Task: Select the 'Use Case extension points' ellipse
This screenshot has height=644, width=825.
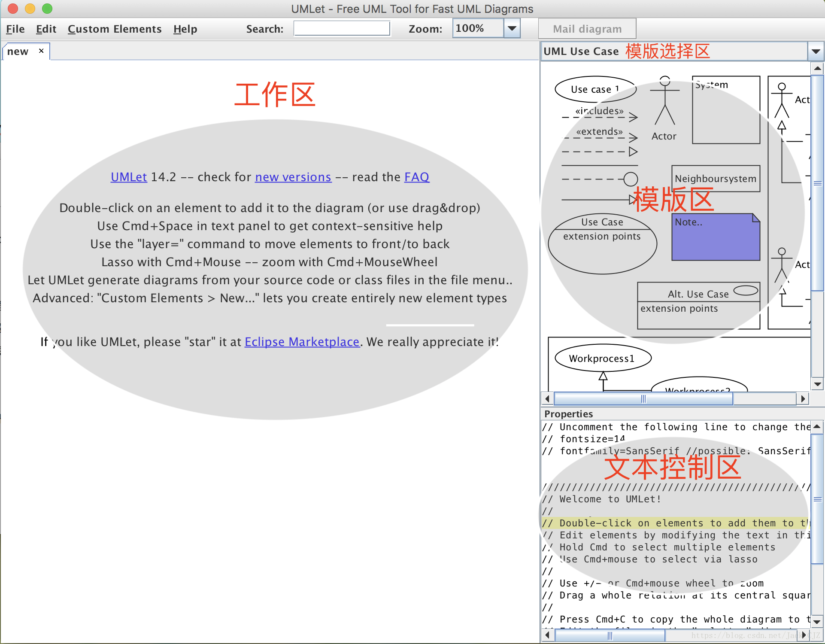Action: click(x=602, y=244)
